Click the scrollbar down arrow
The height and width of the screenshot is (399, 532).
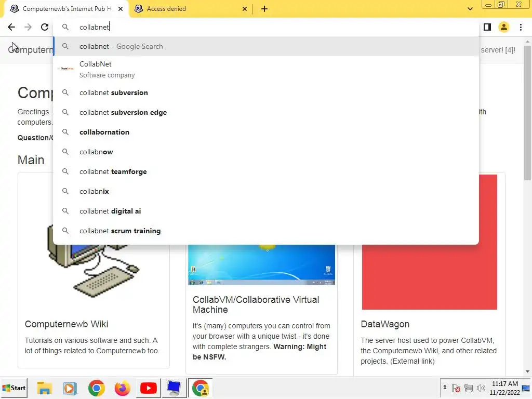(528, 372)
